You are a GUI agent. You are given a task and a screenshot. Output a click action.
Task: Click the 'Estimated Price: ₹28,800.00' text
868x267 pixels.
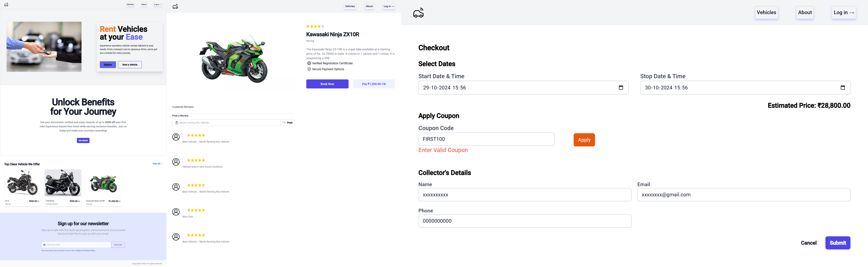coord(809,106)
